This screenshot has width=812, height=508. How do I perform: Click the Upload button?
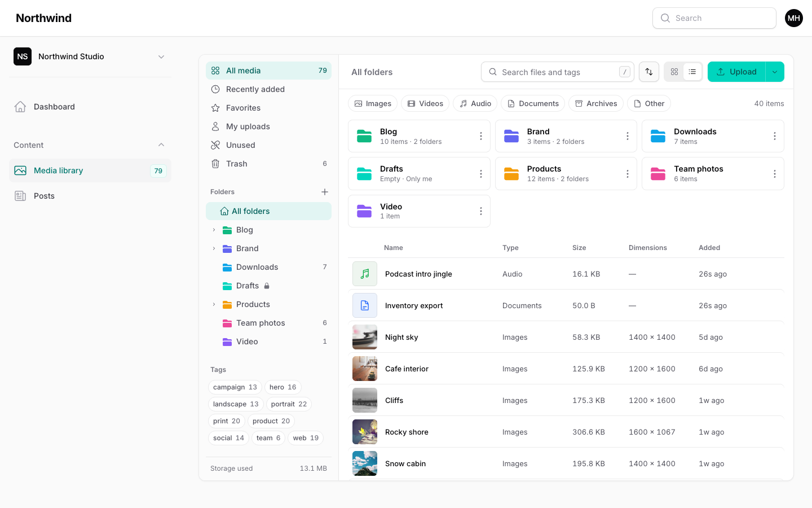coord(736,72)
